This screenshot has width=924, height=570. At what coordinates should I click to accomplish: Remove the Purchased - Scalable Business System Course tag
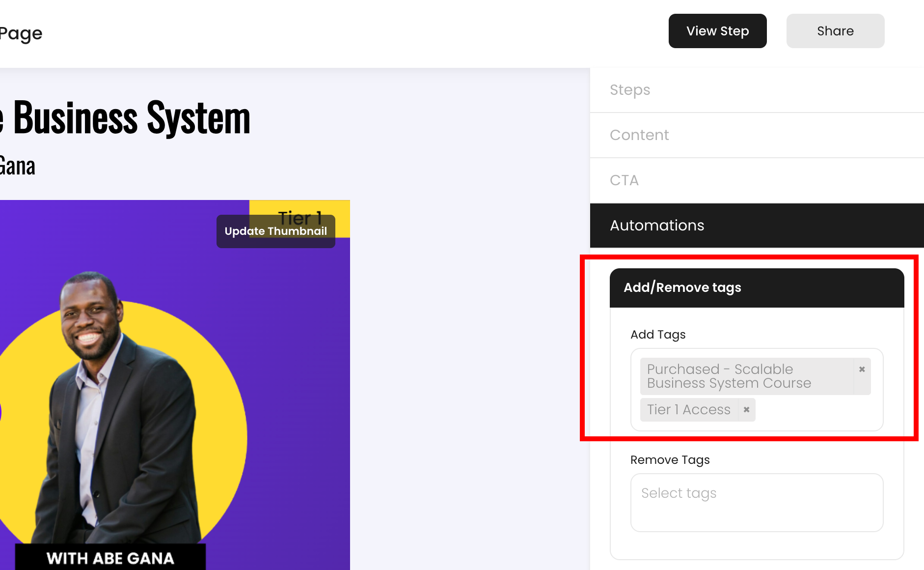pos(862,370)
